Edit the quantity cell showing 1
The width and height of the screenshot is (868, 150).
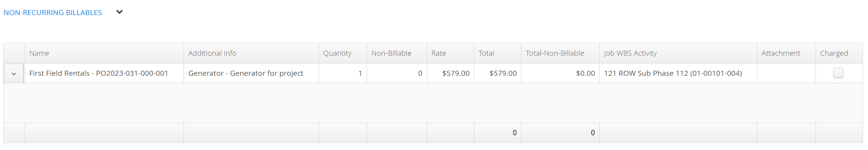click(x=343, y=73)
